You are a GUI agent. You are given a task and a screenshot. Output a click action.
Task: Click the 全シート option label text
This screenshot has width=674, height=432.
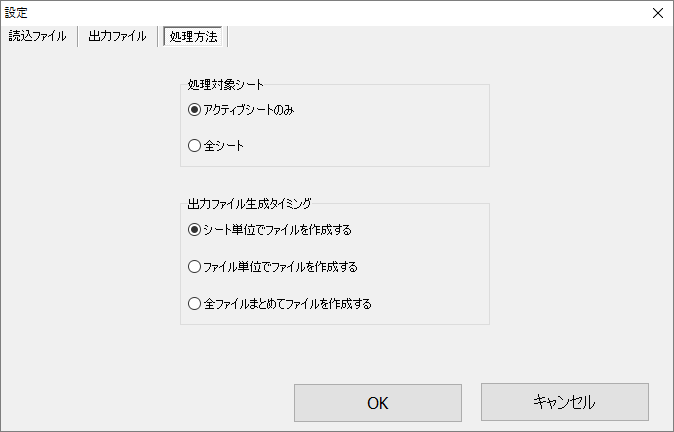coord(224,146)
